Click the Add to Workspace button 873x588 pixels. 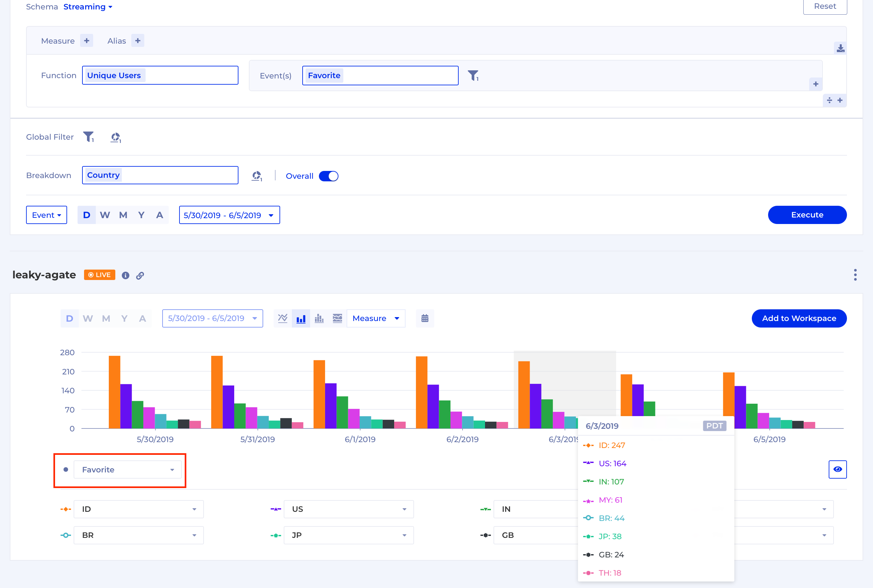(799, 318)
